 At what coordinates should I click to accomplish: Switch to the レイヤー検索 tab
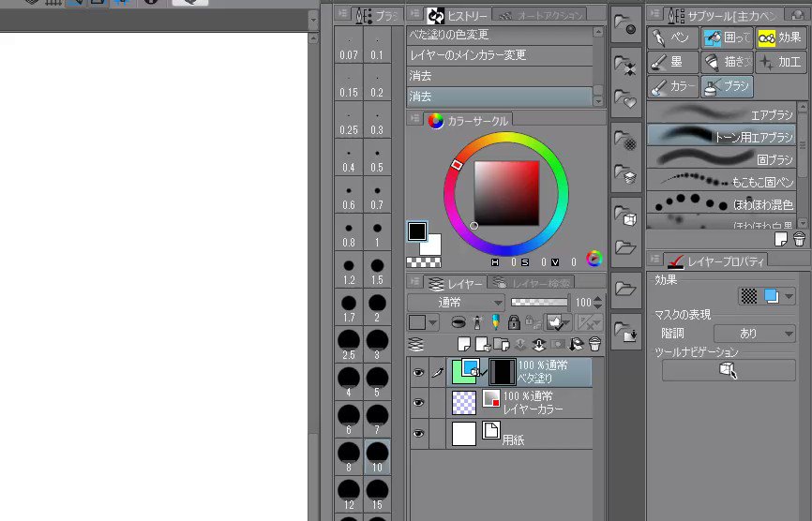[532, 284]
